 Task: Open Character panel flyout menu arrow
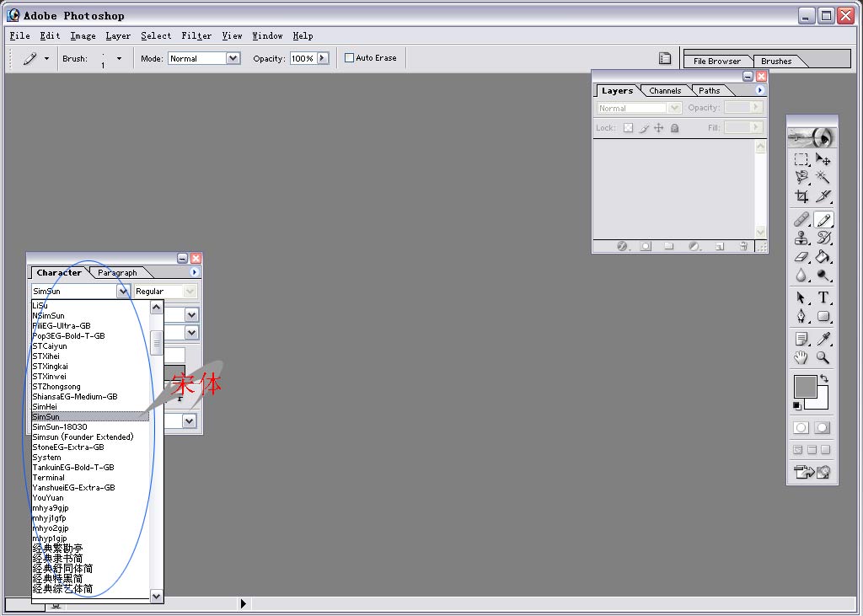[x=195, y=272]
